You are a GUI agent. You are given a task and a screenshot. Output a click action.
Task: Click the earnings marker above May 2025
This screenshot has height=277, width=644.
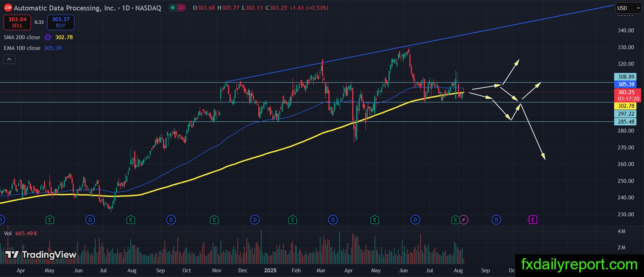pos(375,220)
